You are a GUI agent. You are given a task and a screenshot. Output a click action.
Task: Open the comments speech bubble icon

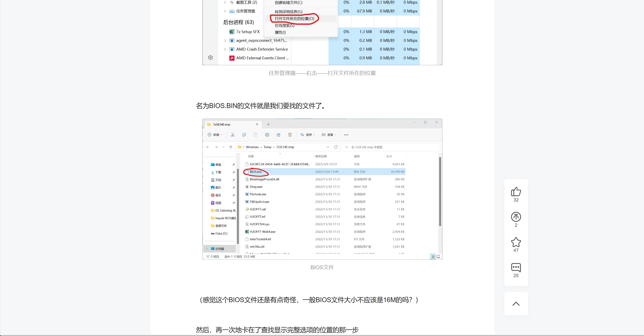tap(516, 267)
